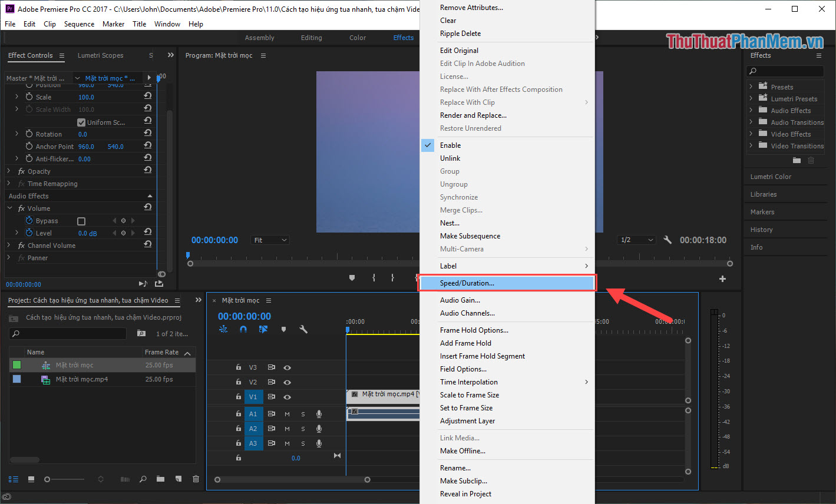Open the Fit zoom dropdown in Program monitor
This screenshot has height=504, width=836.
(270, 240)
